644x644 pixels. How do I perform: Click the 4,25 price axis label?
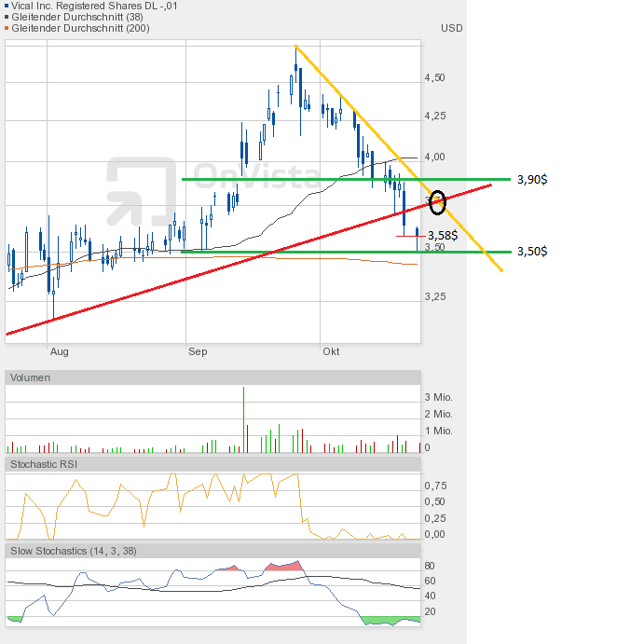(435, 116)
